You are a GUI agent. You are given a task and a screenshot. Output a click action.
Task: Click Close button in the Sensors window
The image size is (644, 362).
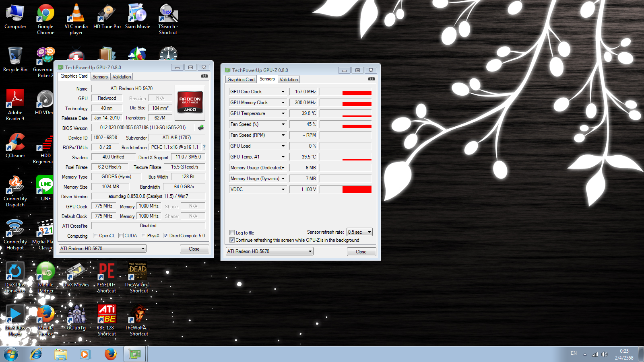click(361, 252)
